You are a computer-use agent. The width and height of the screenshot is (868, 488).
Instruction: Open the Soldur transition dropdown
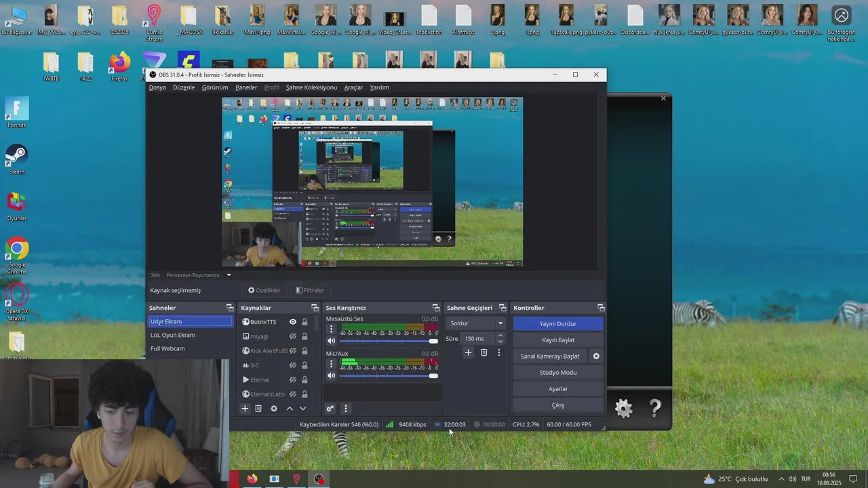[476, 323]
